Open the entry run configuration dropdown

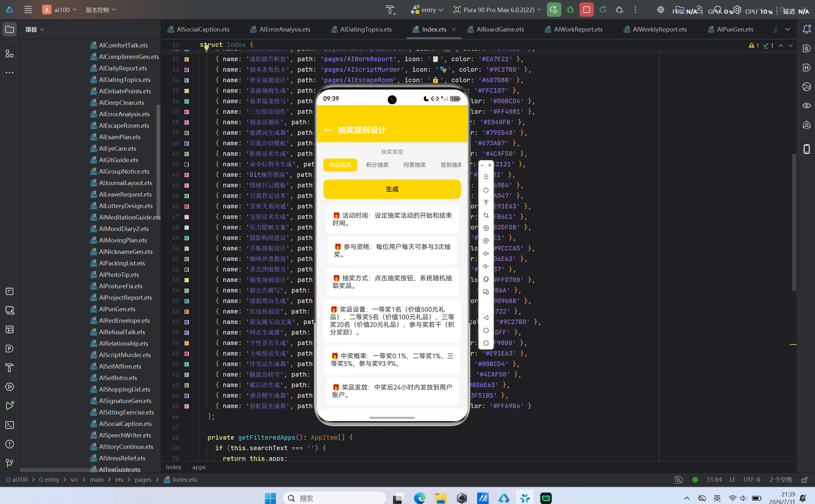pyautogui.click(x=427, y=10)
